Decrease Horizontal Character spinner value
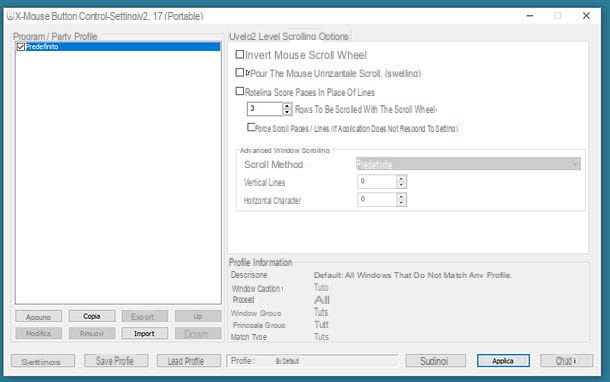The width and height of the screenshot is (610, 382). click(401, 203)
